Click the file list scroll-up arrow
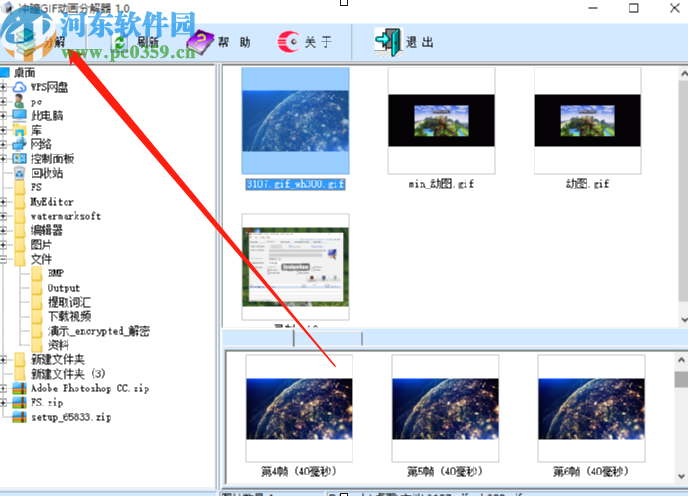Image resolution: width=688 pixels, height=496 pixels. [683, 73]
